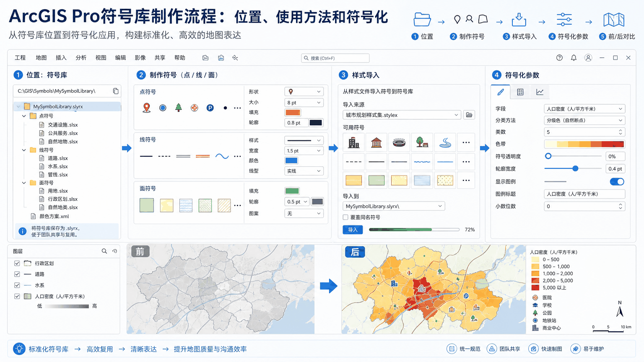Open the 形状 shape dropdown
Viewport: 644px width, 362px height.
tap(304, 91)
